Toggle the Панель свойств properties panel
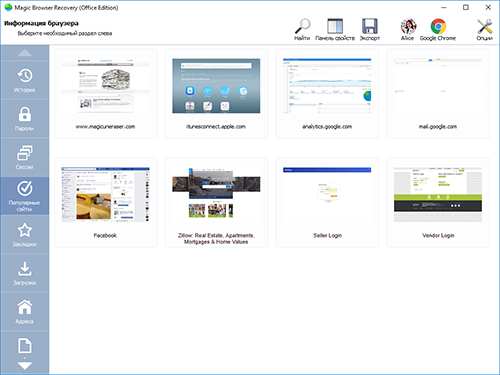 coord(335,30)
